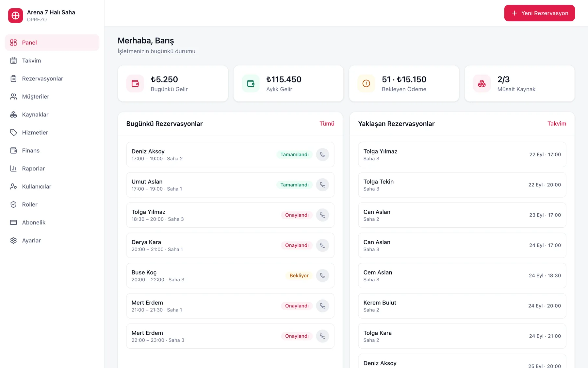The image size is (588, 368).
Task: Select Kerem Bulut's Saha 2 reservation
Action: [x=462, y=306]
